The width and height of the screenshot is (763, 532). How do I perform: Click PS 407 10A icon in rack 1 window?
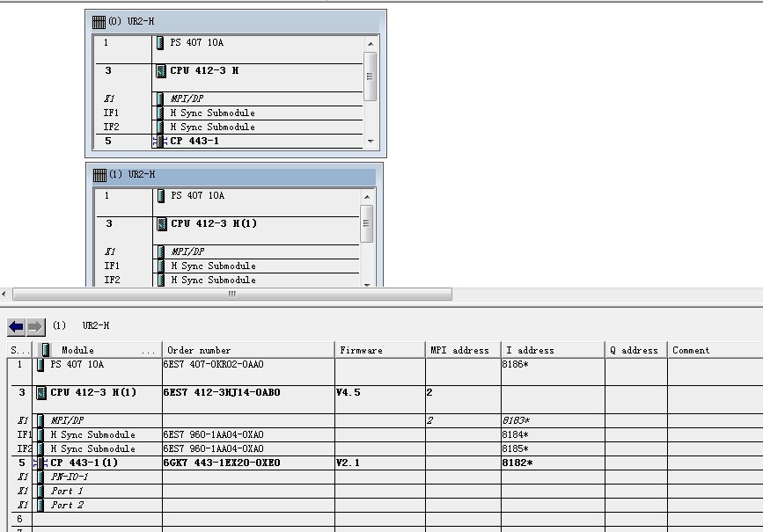click(x=160, y=195)
